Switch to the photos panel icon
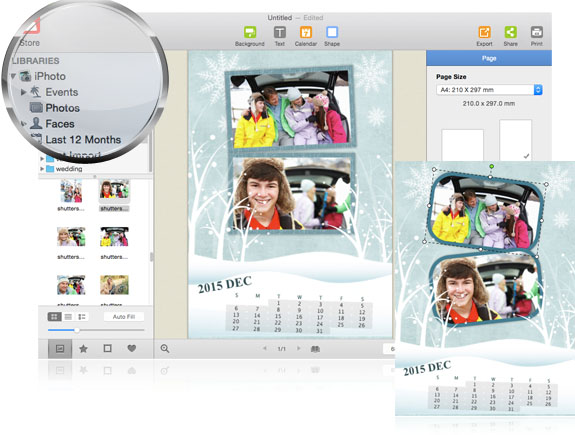The height and width of the screenshot is (435, 575). point(60,349)
